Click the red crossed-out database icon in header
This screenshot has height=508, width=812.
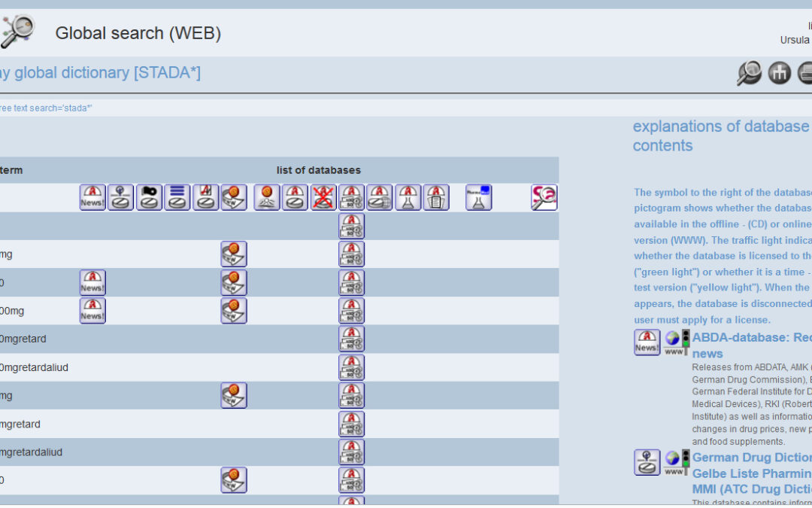tap(323, 197)
